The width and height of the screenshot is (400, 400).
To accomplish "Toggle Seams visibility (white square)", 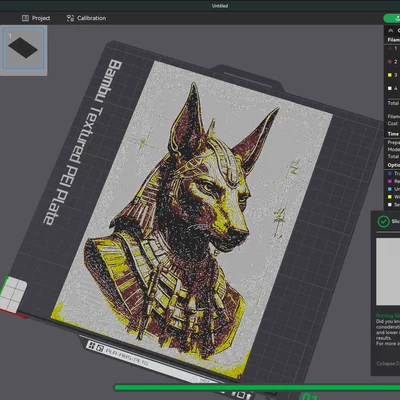I will 389,204.
